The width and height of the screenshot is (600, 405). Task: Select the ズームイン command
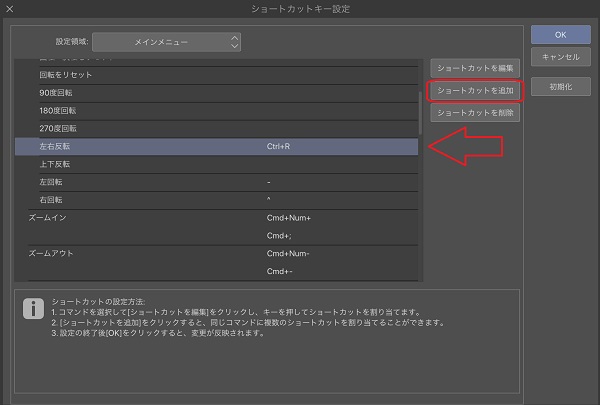click(47, 218)
